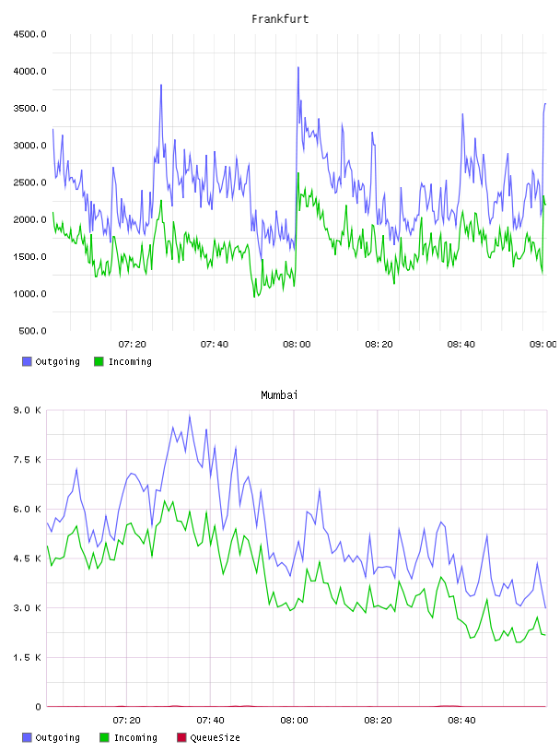Click the Mumbai Incoming green legend swatch
The image size is (560, 752).
pos(104,737)
